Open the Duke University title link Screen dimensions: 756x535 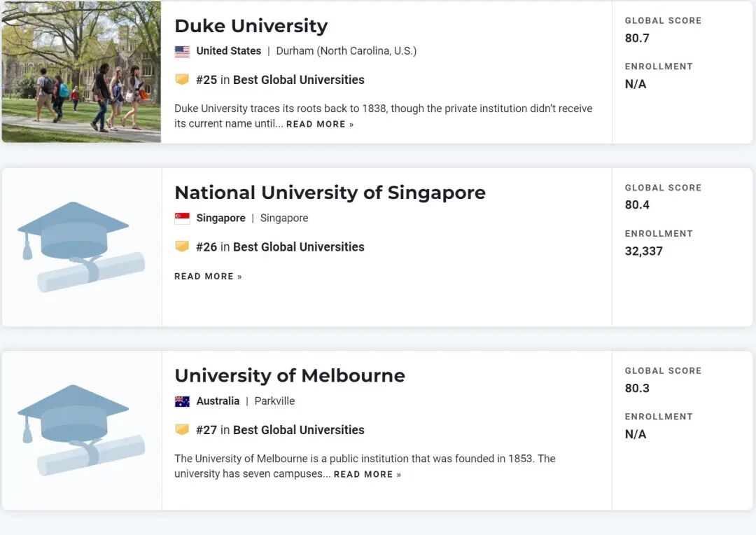click(x=251, y=26)
